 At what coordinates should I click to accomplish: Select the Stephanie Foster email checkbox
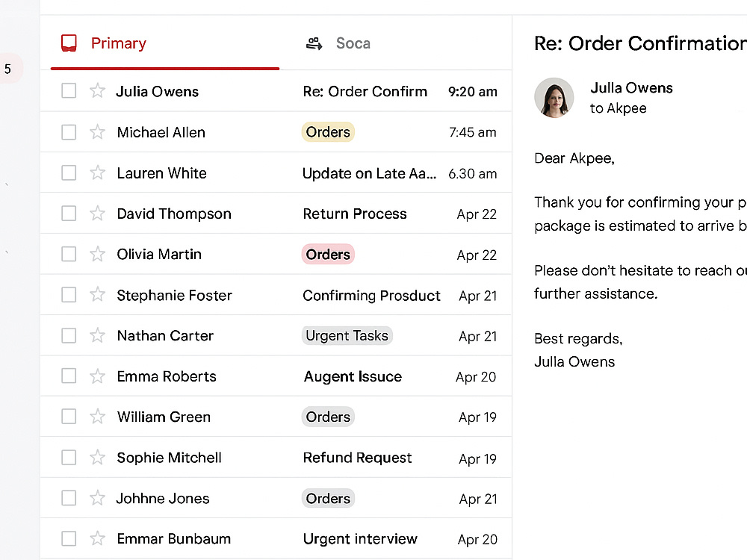(69, 295)
